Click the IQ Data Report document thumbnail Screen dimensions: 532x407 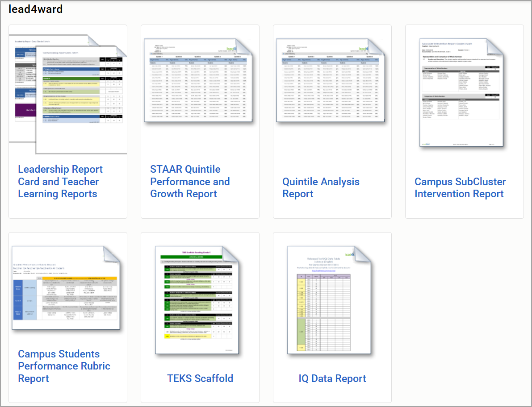tap(329, 300)
